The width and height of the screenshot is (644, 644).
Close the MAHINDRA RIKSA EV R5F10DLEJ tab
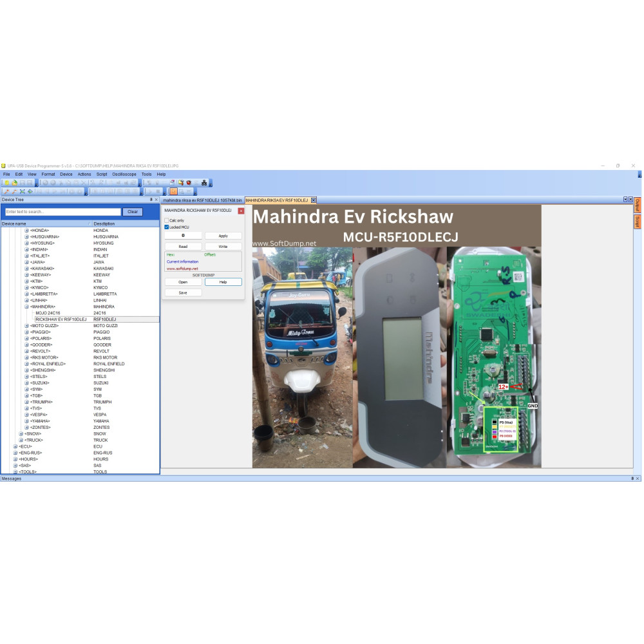(314, 200)
